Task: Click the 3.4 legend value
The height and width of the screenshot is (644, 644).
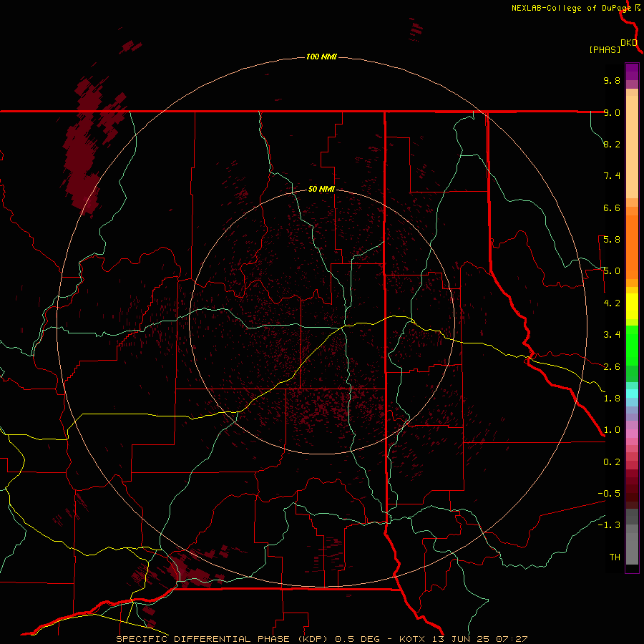Action: pyautogui.click(x=612, y=335)
